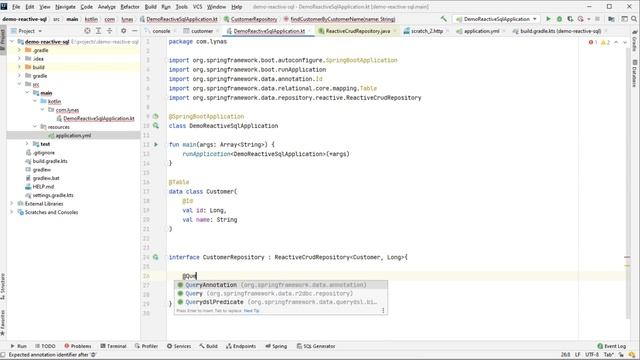This screenshot has height=360, width=640.
Task: Select DemoReactiveSqlApplication.kt in project tree
Action: (x=99, y=118)
